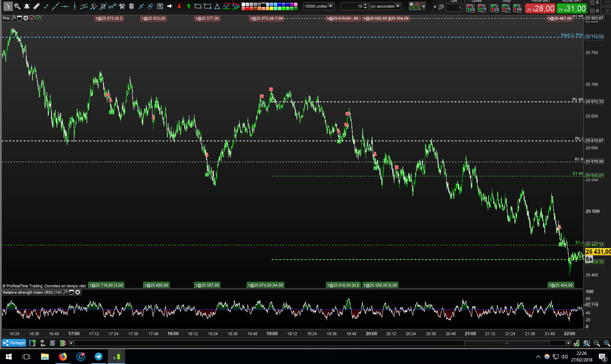611x364 pixels.
Task: Click the Haut (J. Pré) level label
Action: pyautogui.click(x=572, y=35)
